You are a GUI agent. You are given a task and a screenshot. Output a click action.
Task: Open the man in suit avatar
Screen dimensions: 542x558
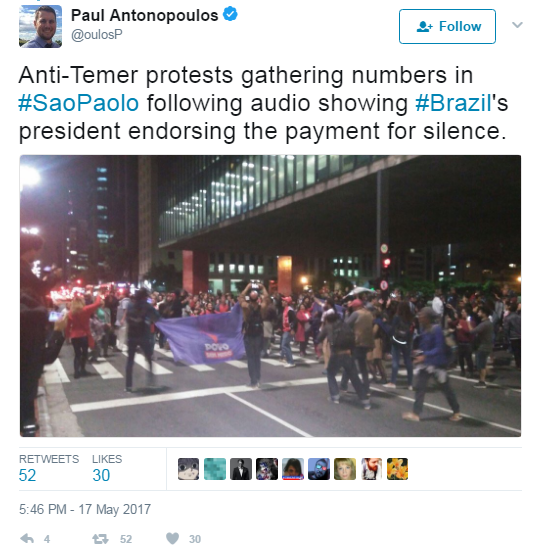(x=241, y=469)
